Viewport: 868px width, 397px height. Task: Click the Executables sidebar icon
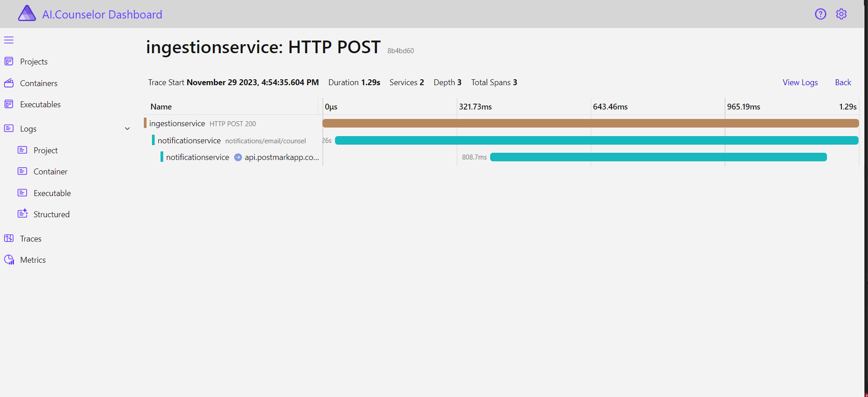point(9,104)
